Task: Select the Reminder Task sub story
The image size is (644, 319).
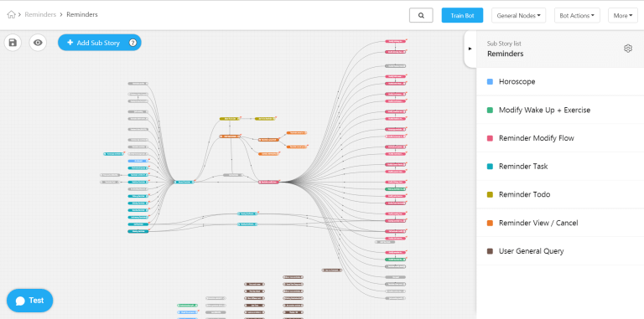Action: point(560,167)
